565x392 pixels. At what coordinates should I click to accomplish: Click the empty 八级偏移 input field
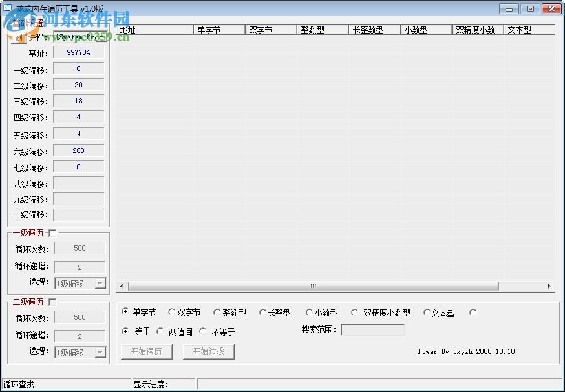78,182
